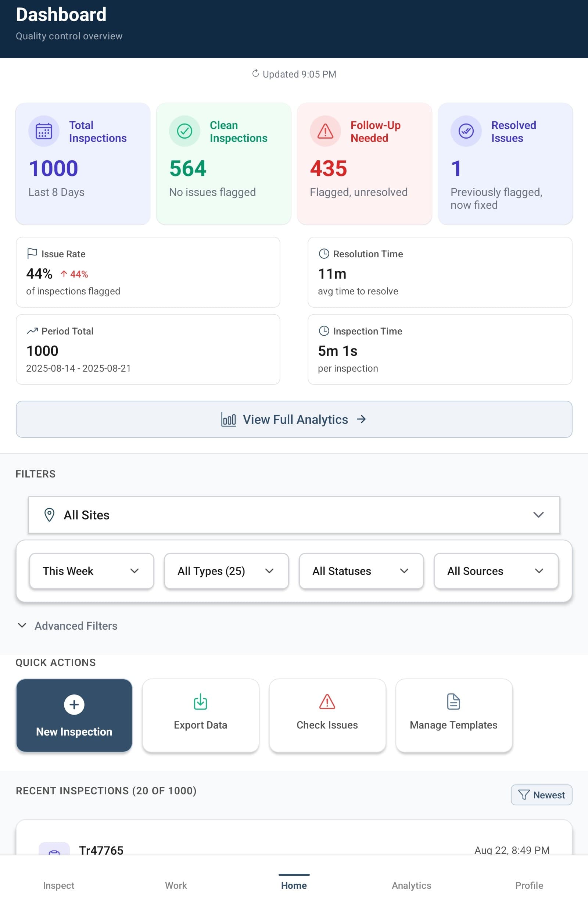Switch to the Analytics tab
The height and width of the screenshot is (923, 588).
[x=411, y=886]
